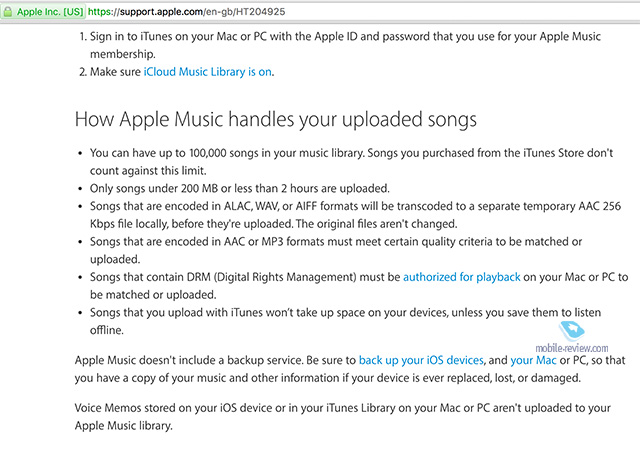Viewport: 640px width, 452px height.
Task: Open the authorized for playback link
Action: (x=462, y=277)
